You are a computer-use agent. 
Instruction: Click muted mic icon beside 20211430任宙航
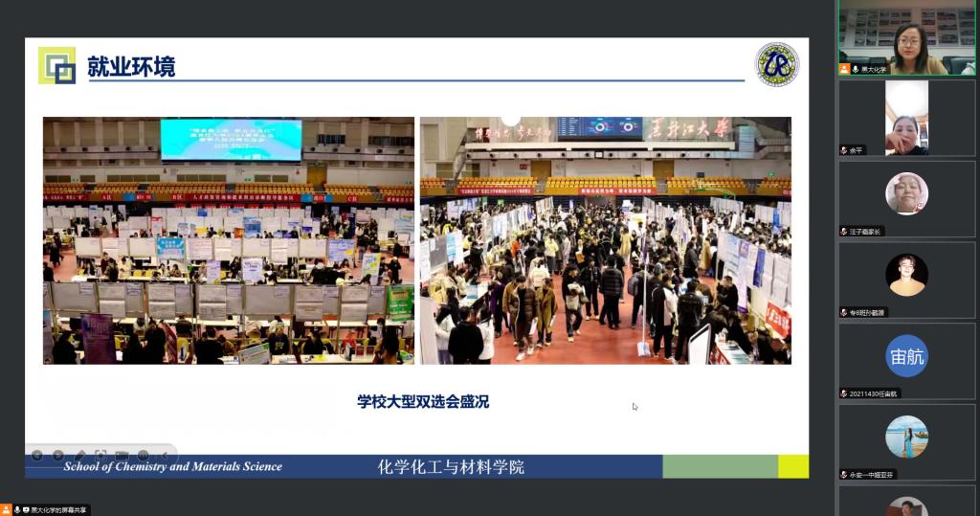(x=844, y=393)
